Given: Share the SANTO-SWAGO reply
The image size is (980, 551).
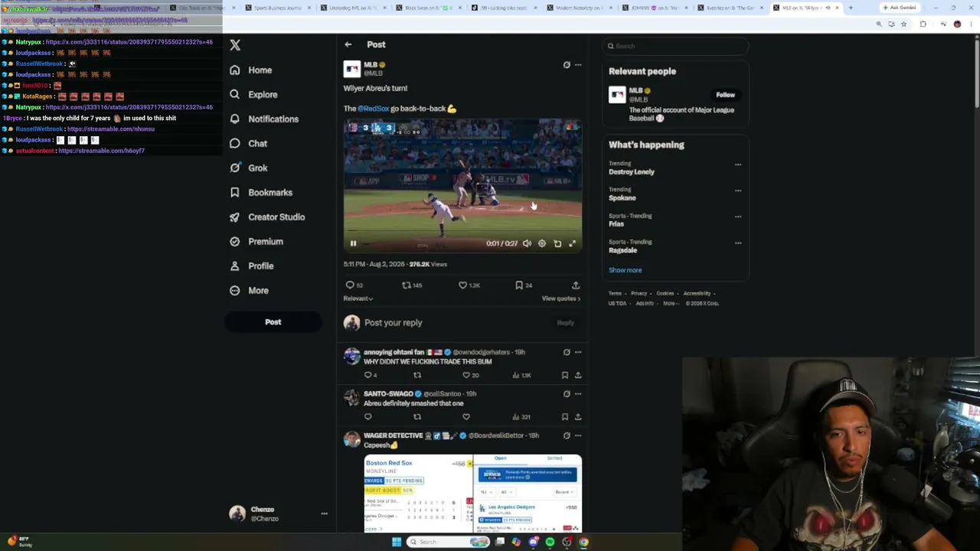Looking at the screenshot, I should click(578, 417).
